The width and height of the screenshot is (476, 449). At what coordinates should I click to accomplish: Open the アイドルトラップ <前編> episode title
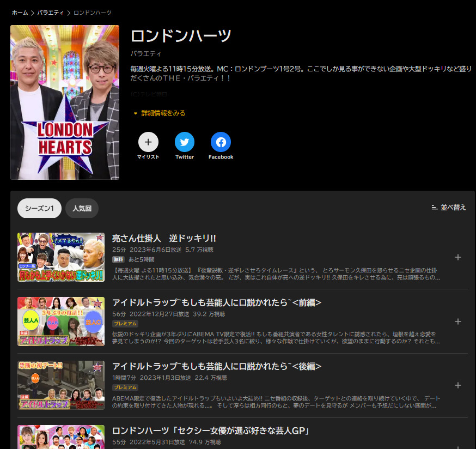click(x=216, y=302)
